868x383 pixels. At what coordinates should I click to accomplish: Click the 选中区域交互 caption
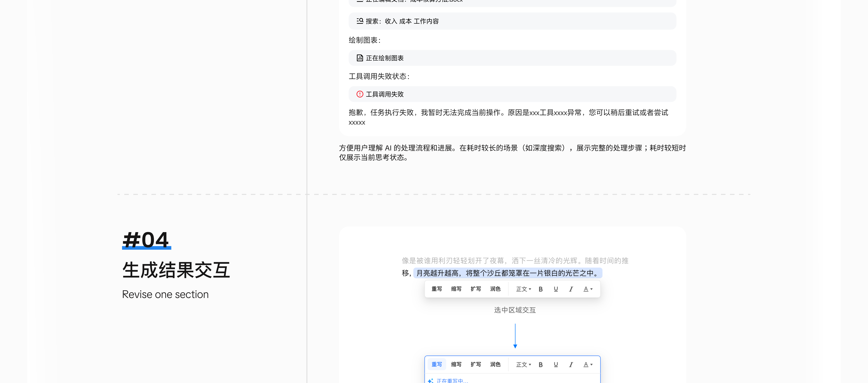pyautogui.click(x=515, y=310)
